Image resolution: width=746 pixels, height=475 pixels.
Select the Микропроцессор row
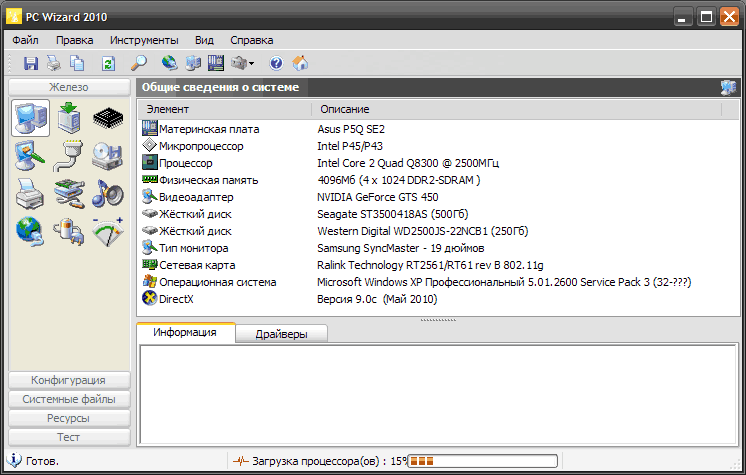(438, 146)
